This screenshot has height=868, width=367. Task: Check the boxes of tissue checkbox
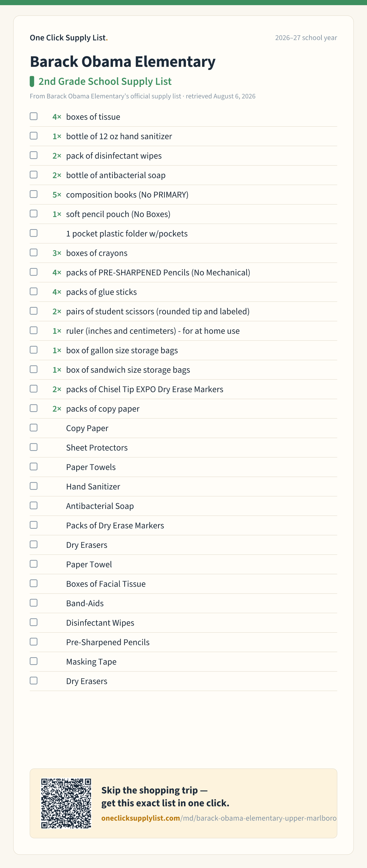[x=34, y=116]
